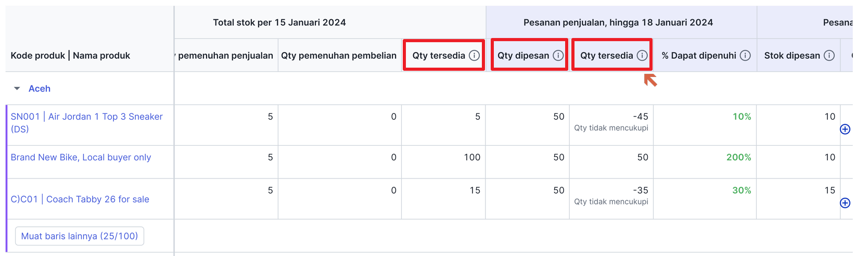Open SN001 Air Jordan 1 Top 3 Sneaker
The width and height of the screenshot is (868, 256).
[86, 123]
